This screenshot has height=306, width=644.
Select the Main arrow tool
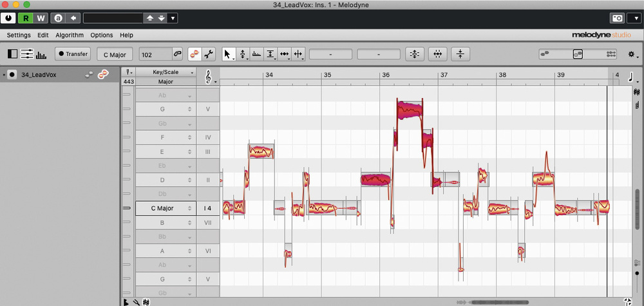pos(229,54)
